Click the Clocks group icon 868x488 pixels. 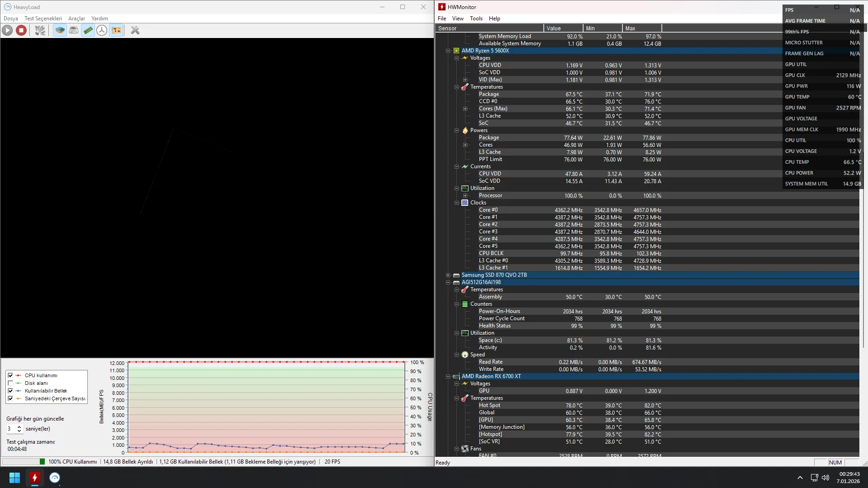pos(465,203)
